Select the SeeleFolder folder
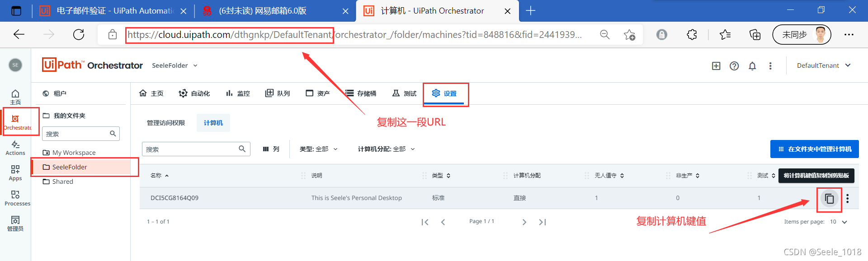This screenshot has height=261, width=868. click(x=81, y=167)
